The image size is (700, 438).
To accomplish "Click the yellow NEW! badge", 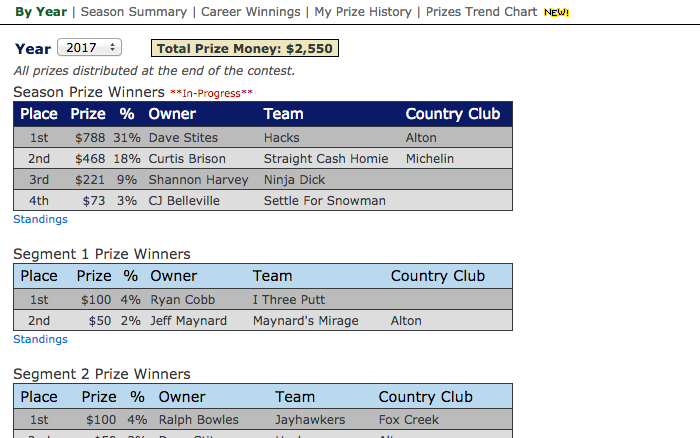I will [556, 13].
